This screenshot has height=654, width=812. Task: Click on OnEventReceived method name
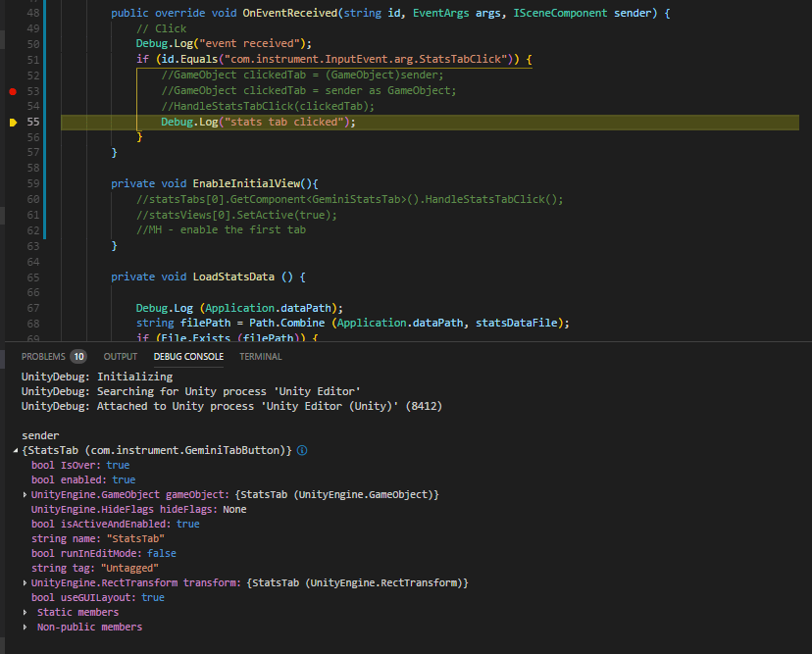tap(290, 13)
